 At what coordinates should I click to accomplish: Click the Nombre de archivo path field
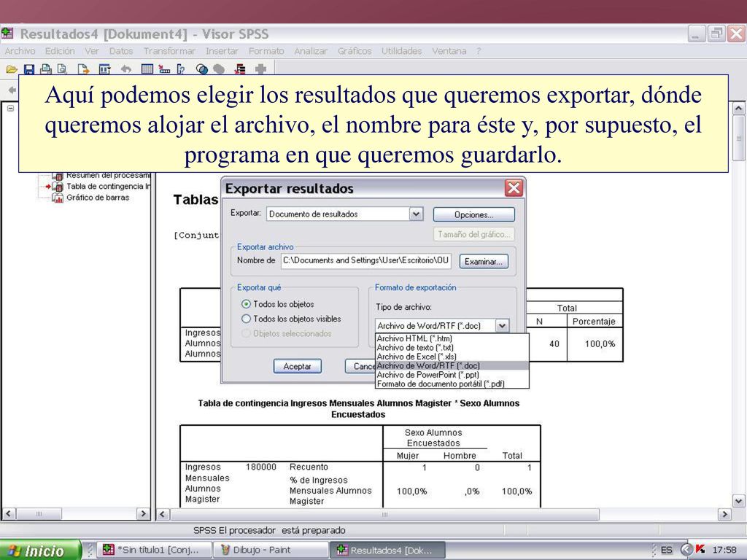(x=365, y=260)
